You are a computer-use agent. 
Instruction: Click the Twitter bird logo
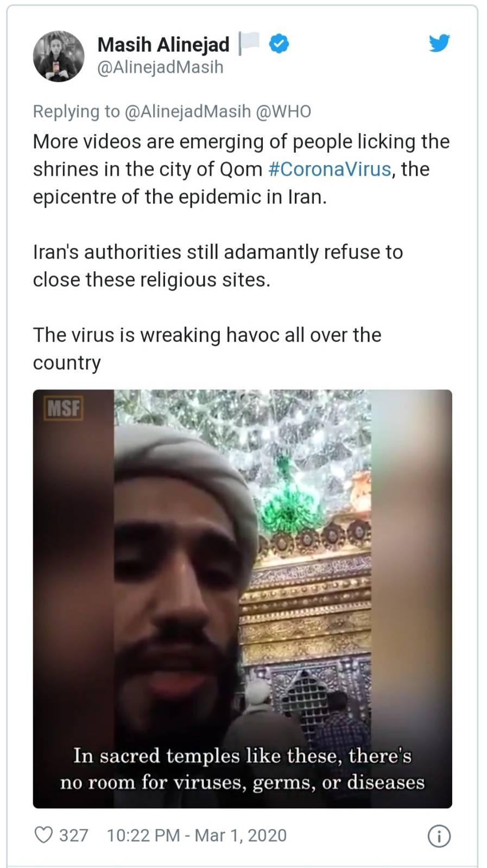click(x=439, y=43)
